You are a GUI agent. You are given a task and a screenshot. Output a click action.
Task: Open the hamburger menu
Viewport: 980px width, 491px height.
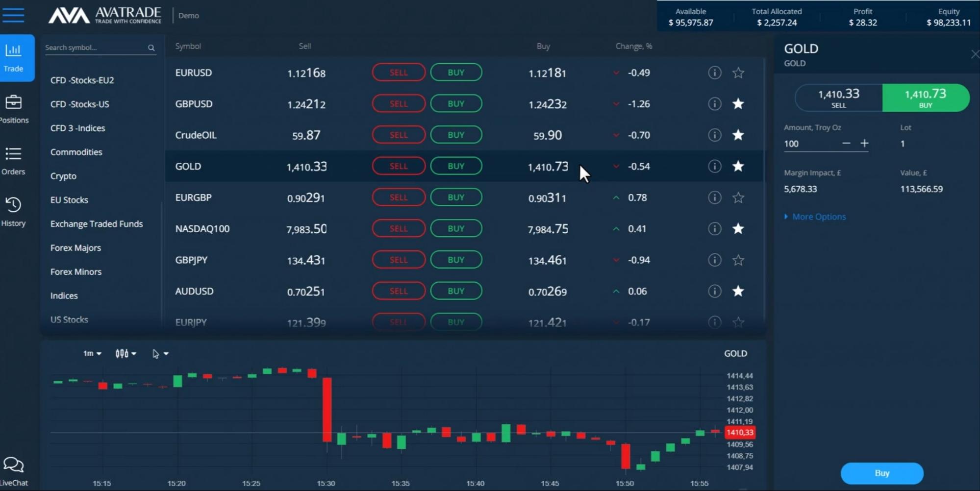pyautogui.click(x=13, y=15)
